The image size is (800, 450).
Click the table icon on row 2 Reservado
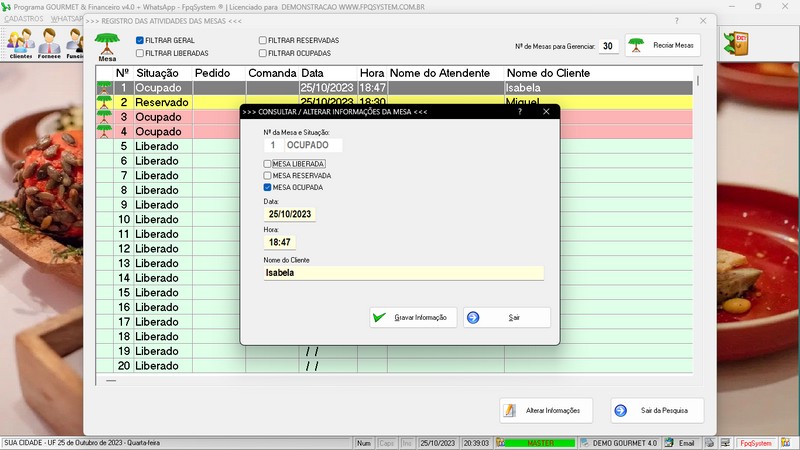(x=105, y=102)
